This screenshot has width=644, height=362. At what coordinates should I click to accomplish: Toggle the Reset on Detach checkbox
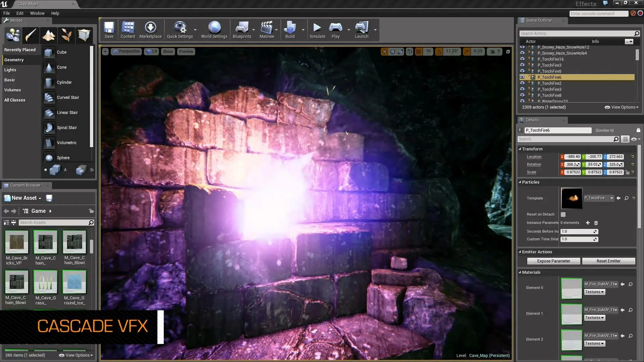[x=563, y=215]
